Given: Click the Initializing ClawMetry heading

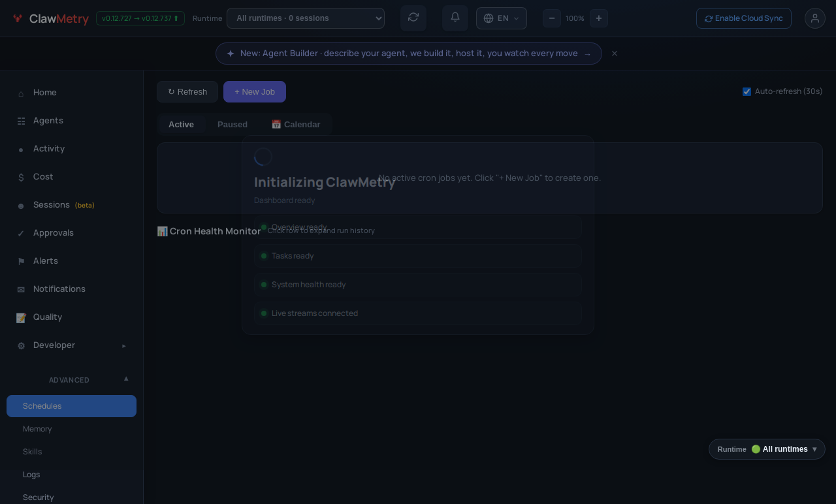Looking at the screenshot, I should [x=325, y=182].
